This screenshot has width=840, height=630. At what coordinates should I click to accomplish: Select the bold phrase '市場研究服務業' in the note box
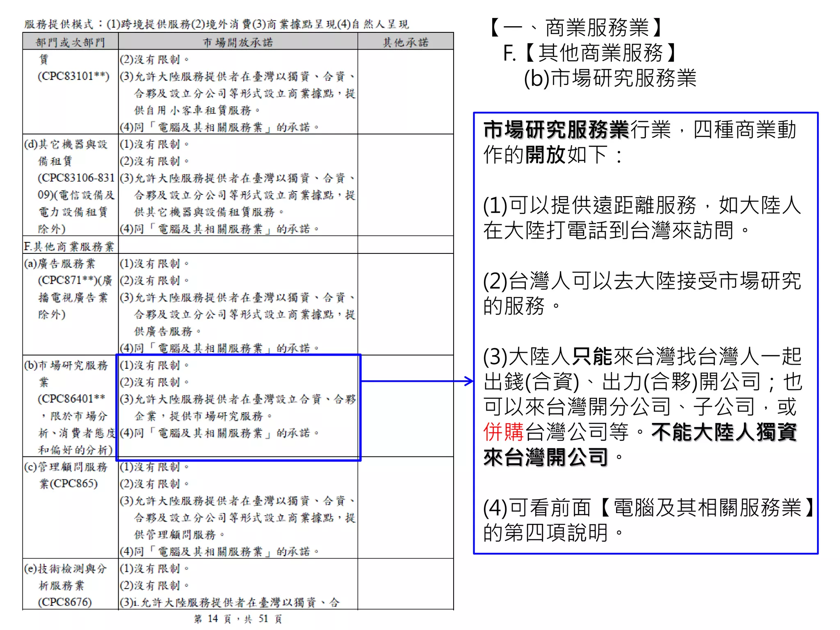click(x=556, y=130)
